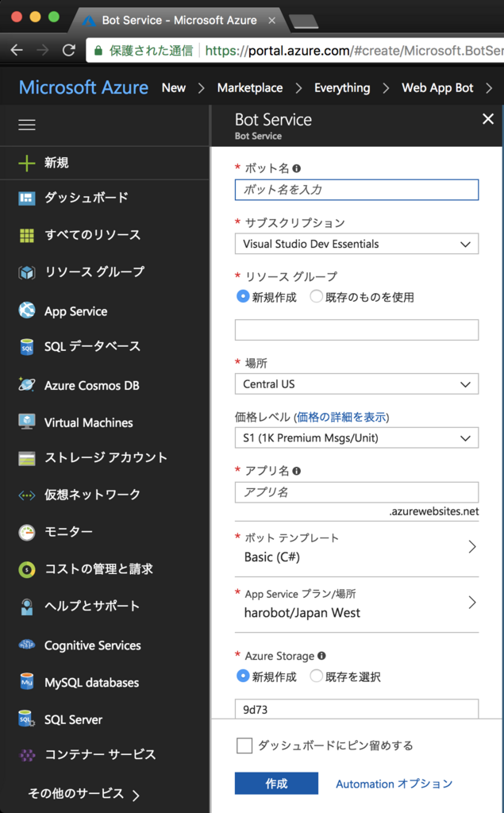Reload the page in browser

pyautogui.click(x=69, y=50)
